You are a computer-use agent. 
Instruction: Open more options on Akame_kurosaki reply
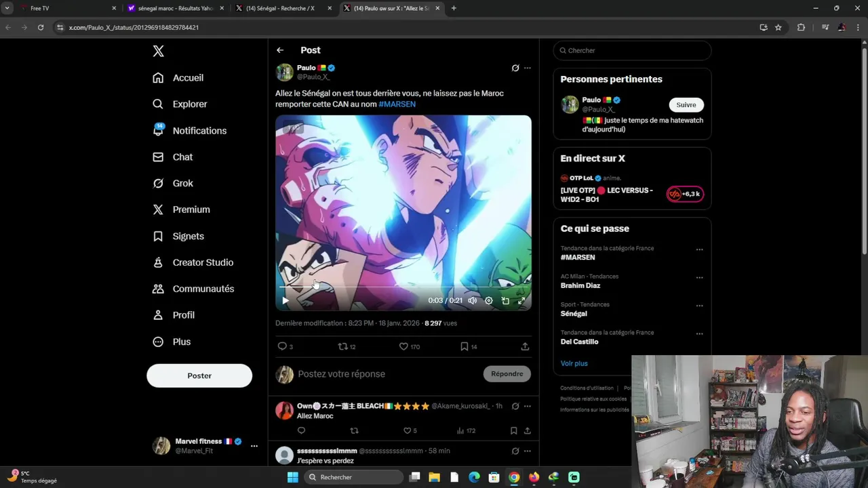(x=528, y=406)
